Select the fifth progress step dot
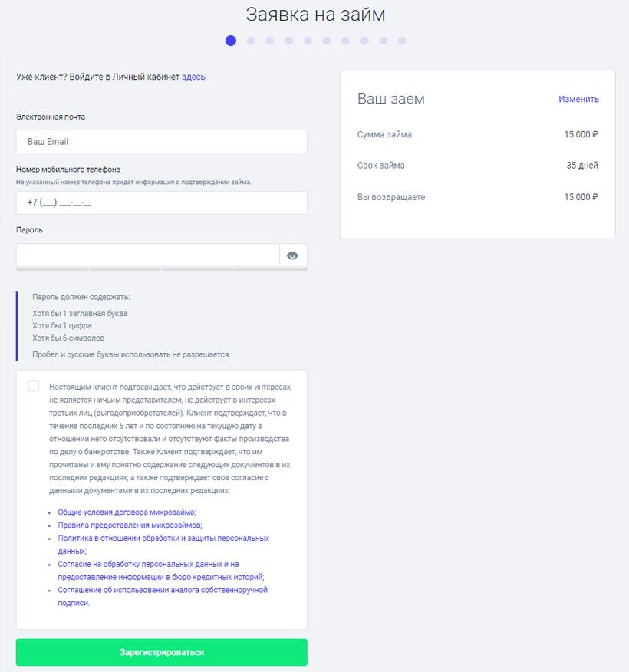Image resolution: width=629 pixels, height=672 pixels. (x=308, y=41)
